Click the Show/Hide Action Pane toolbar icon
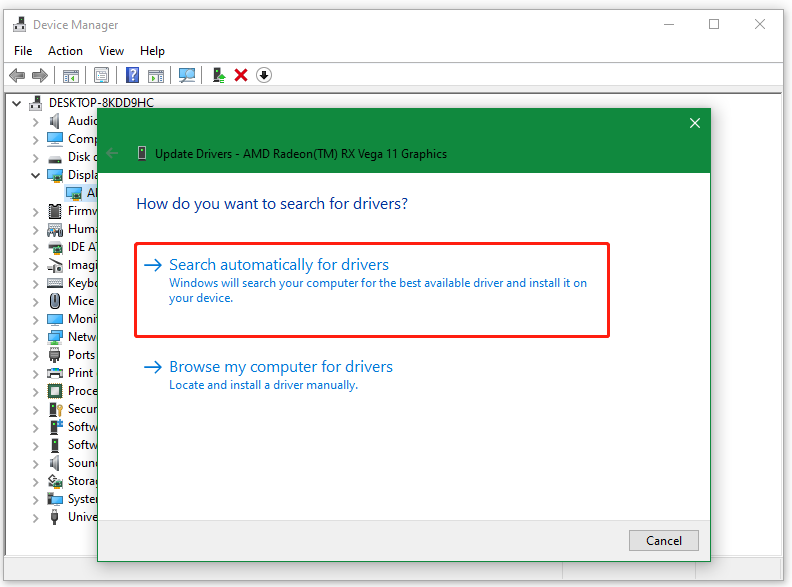 point(156,76)
